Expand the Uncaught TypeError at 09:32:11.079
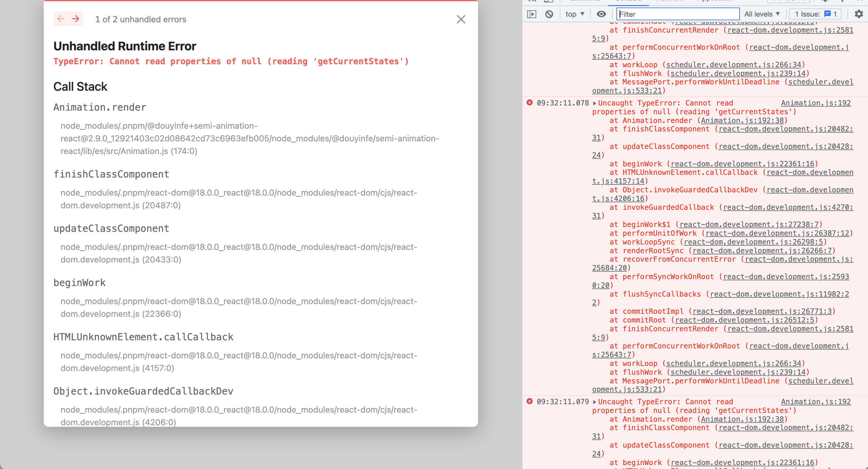The width and height of the screenshot is (868, 469). [x=595, y=401]
